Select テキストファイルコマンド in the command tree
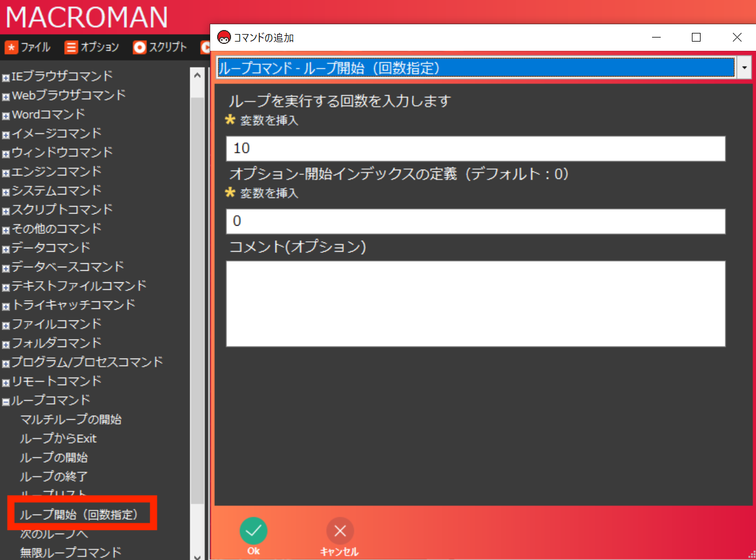 tap(79, 286)
